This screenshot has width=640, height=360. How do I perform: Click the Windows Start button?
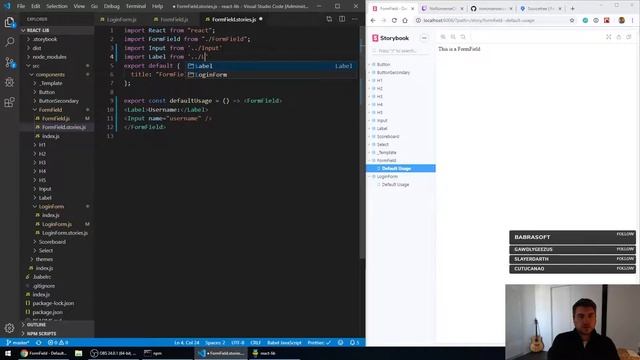tap(8, 353)
